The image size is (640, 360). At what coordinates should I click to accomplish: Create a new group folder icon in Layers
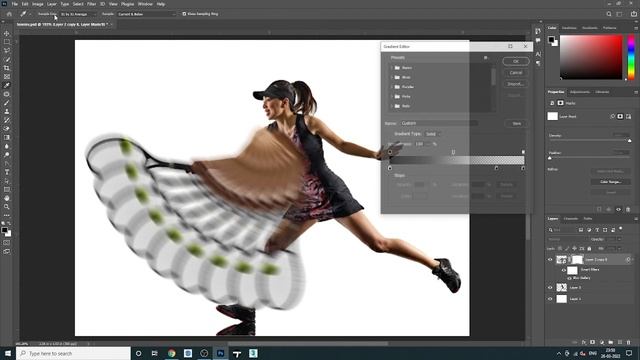[611, 342]
